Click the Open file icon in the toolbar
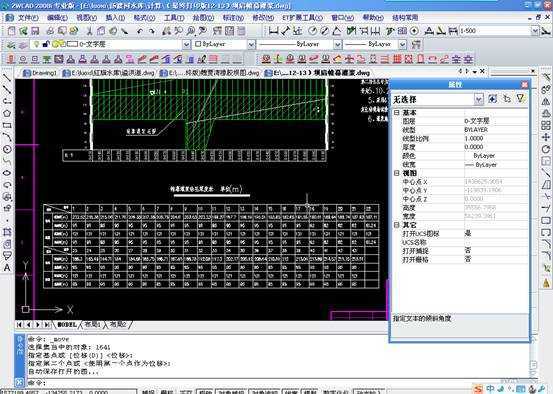 [23, 31]
